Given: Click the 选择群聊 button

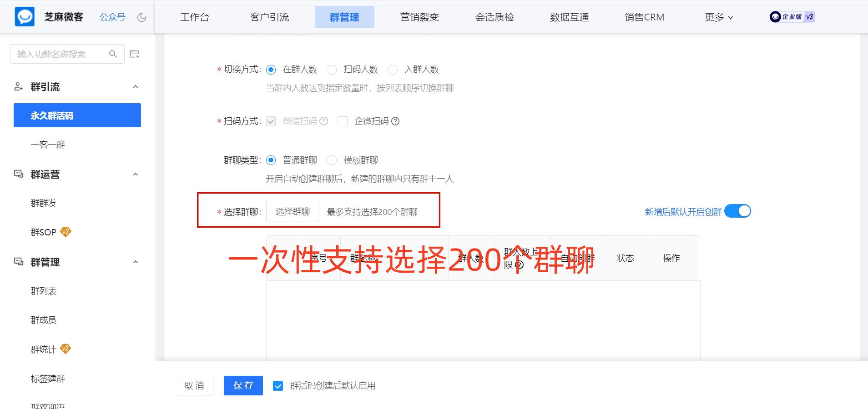Looking at the screenshot, I should pos(293,211).
